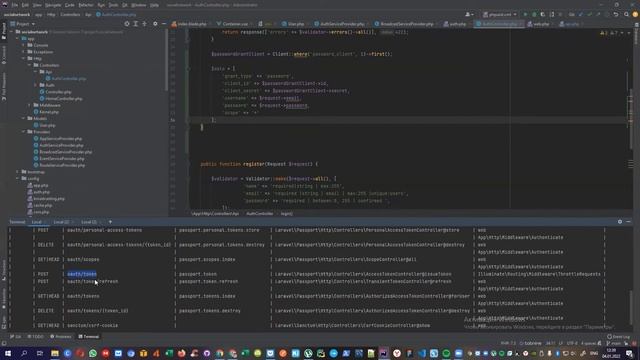Open the Refactor menu
Screen dimensions: 640x360
click(86, 5)
